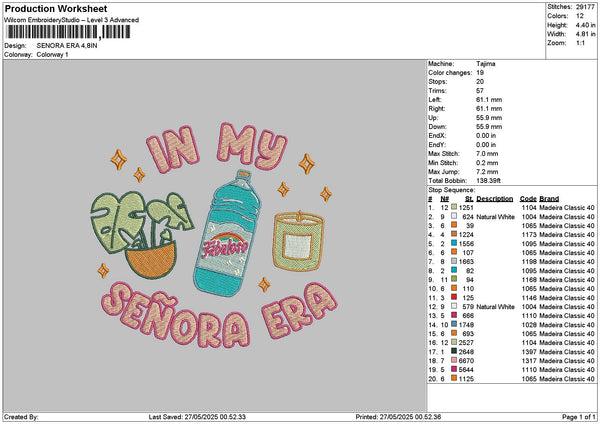Viewport: 600px width, 424px height.
Task: Select Natural White description in stop 12
Action: [496, 307]
